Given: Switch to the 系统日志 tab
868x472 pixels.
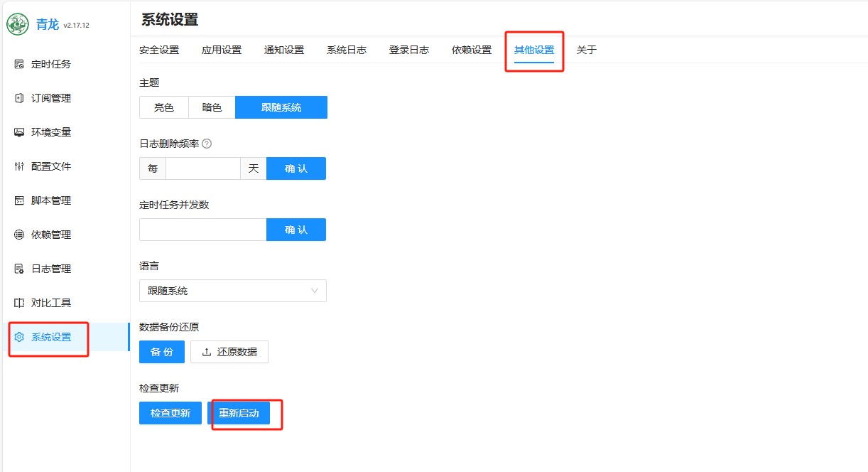Looking at the screenshot, I should 347,50.
